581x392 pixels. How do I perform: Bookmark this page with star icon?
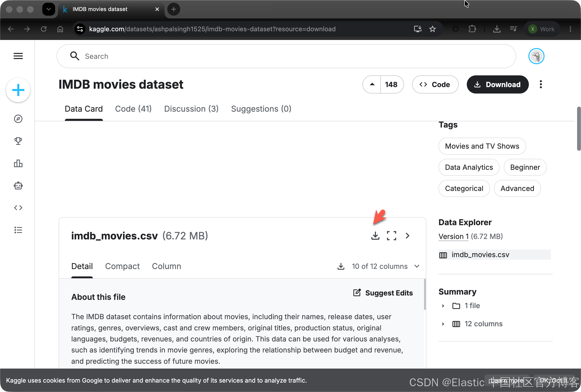[x=433, y=29]
